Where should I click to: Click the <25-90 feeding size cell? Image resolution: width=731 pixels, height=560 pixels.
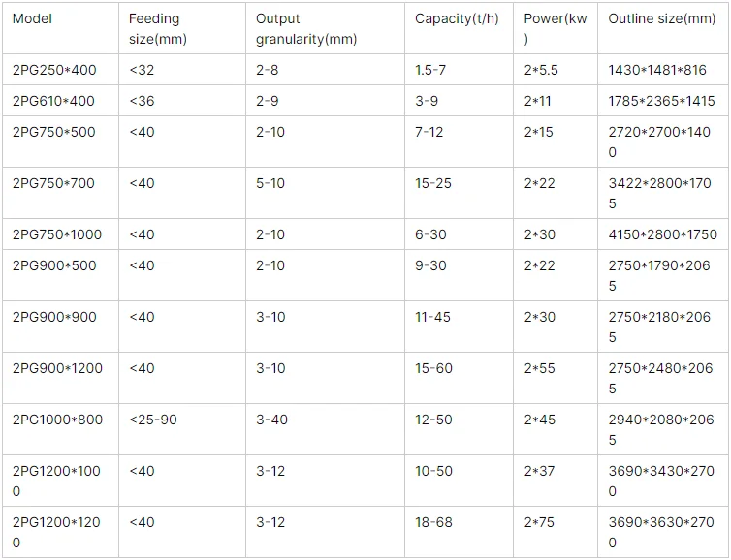[153, 420]
